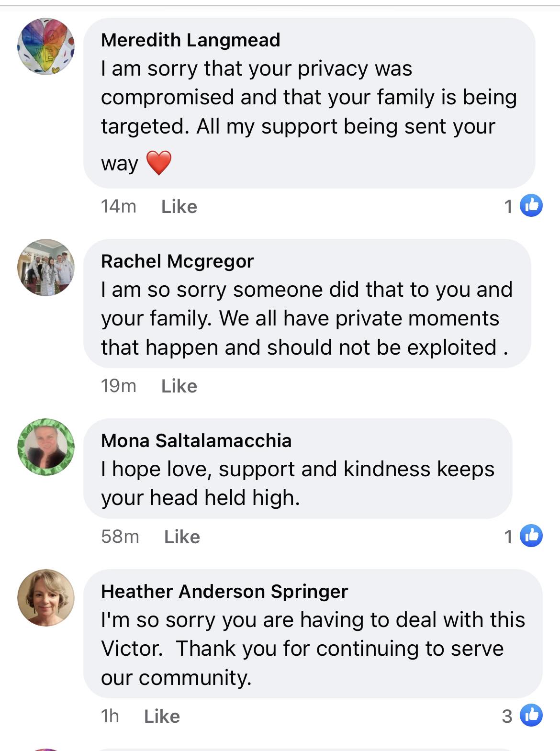Click the 14m timestamp on Meredith's comment
This screenshot has height=751, width=560.
coord(118,207)
